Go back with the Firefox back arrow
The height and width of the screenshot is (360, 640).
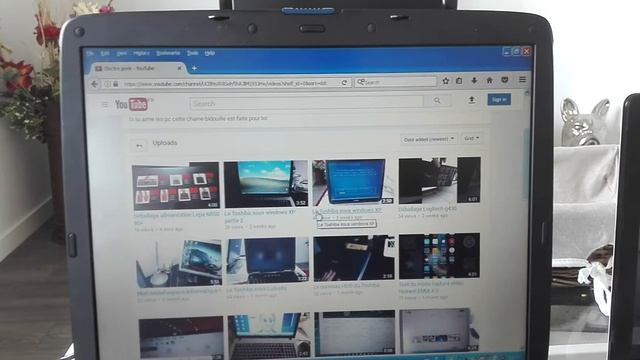tap(95, 84)
